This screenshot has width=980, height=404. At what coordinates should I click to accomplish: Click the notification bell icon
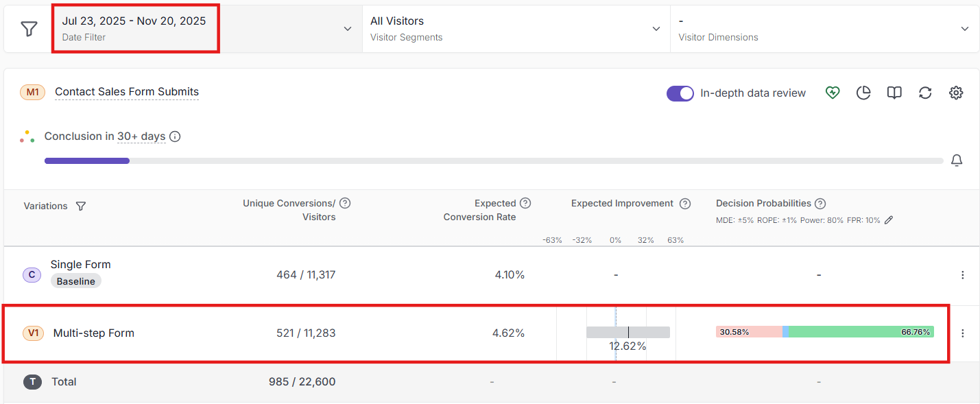click(x=957, y=161)
